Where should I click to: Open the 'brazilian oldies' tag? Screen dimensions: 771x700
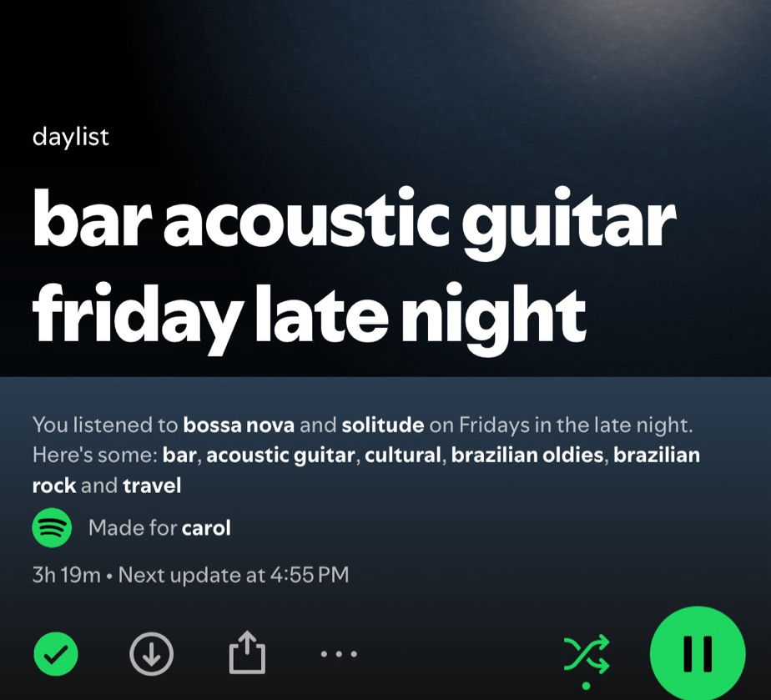pyautogui.click(x=527, y=456)
